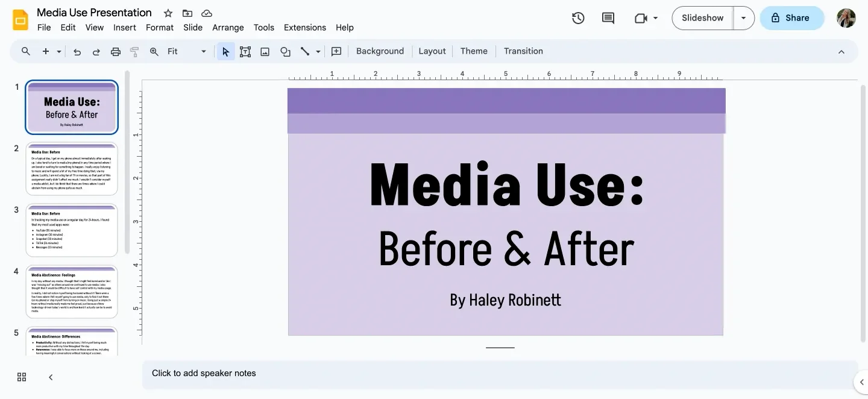The width and height of the screenshot is (868, 399).
Task: Start the Slideshow
Action: point(703,18)
